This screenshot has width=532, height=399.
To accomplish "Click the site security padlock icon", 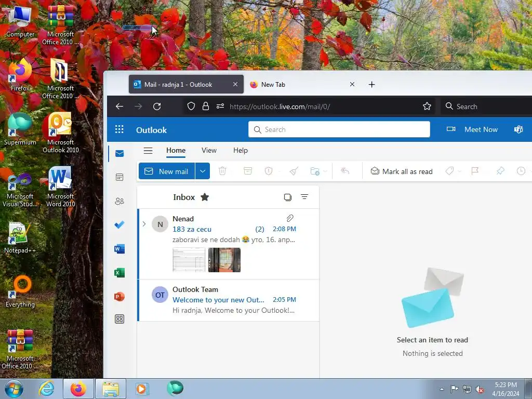I will (x=206, y=107).
